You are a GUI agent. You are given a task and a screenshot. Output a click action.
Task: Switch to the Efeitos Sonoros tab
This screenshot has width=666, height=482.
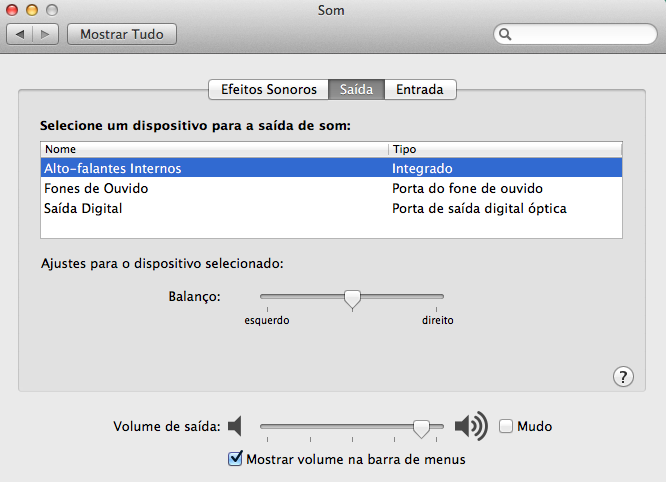click(267, 89)
